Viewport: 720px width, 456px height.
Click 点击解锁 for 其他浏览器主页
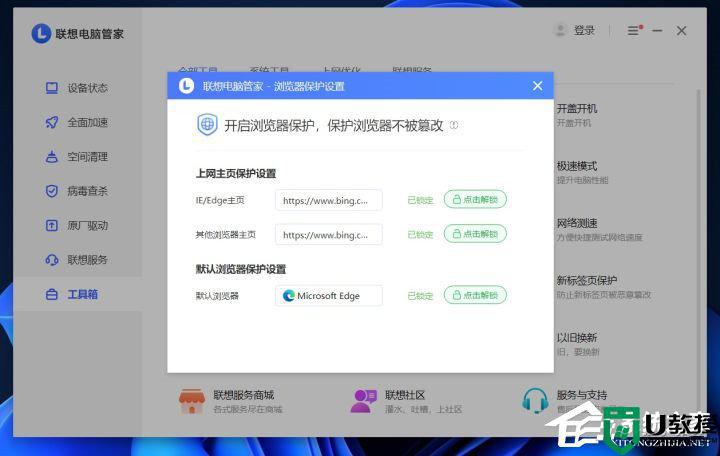[475, 234]
